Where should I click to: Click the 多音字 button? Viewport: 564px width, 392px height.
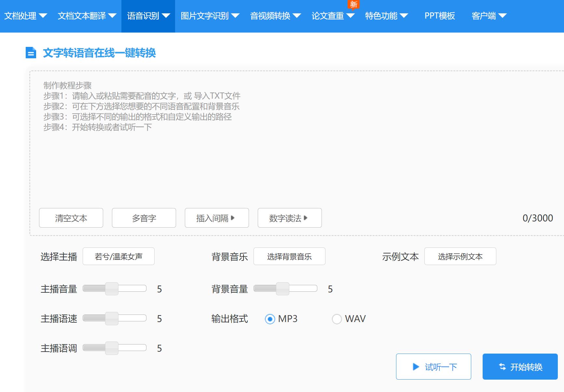[x=144, y=218]
